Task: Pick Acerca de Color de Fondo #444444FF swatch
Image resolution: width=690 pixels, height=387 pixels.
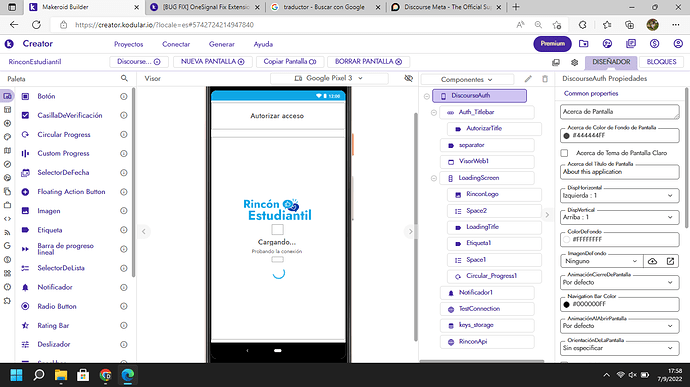Action: pyautogui.click(x=566, y=136)
